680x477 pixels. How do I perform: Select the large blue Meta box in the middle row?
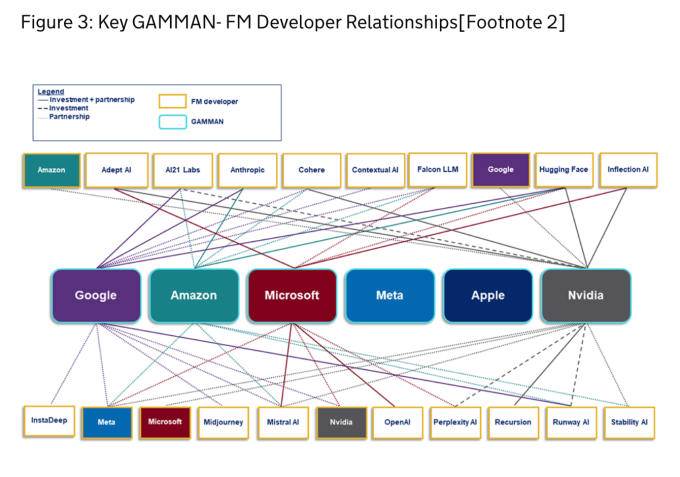click(389, 295)
